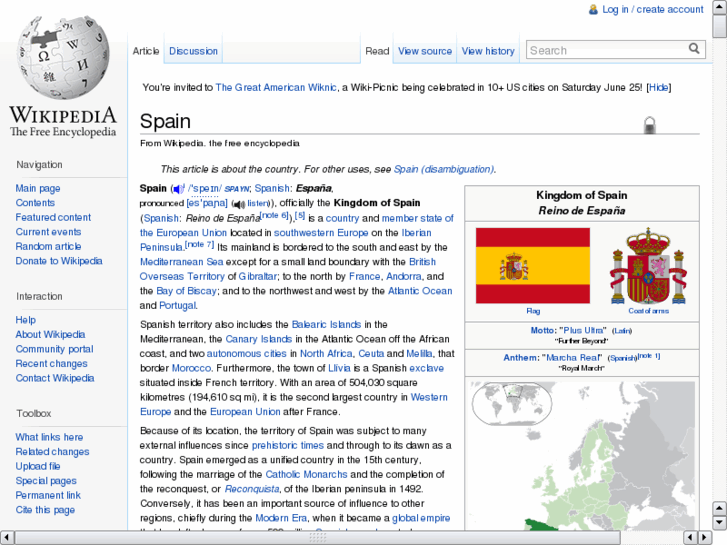Open the Catholic Monarchs link
727x545 pixels.
coord(306,474)
